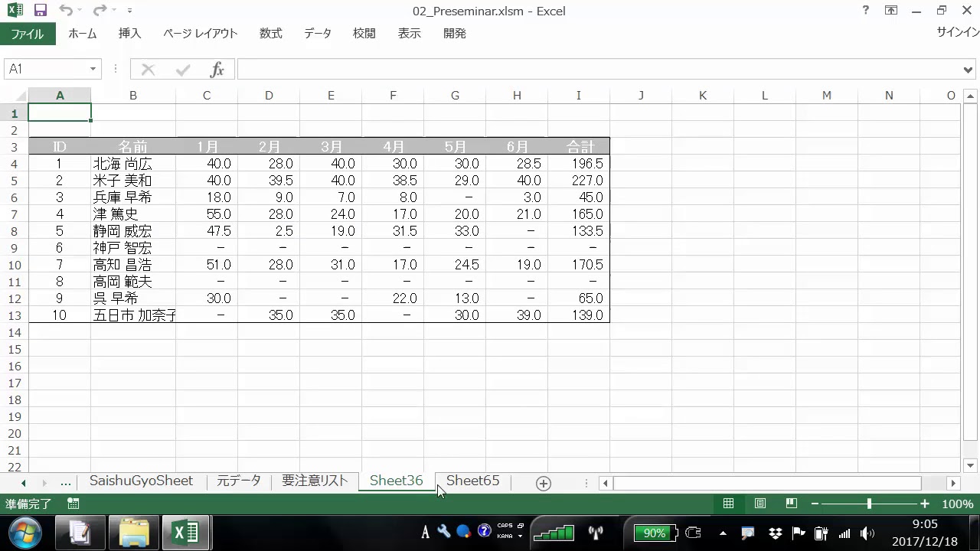Switch to Normal view in status bar

click(x=729, y=504)
